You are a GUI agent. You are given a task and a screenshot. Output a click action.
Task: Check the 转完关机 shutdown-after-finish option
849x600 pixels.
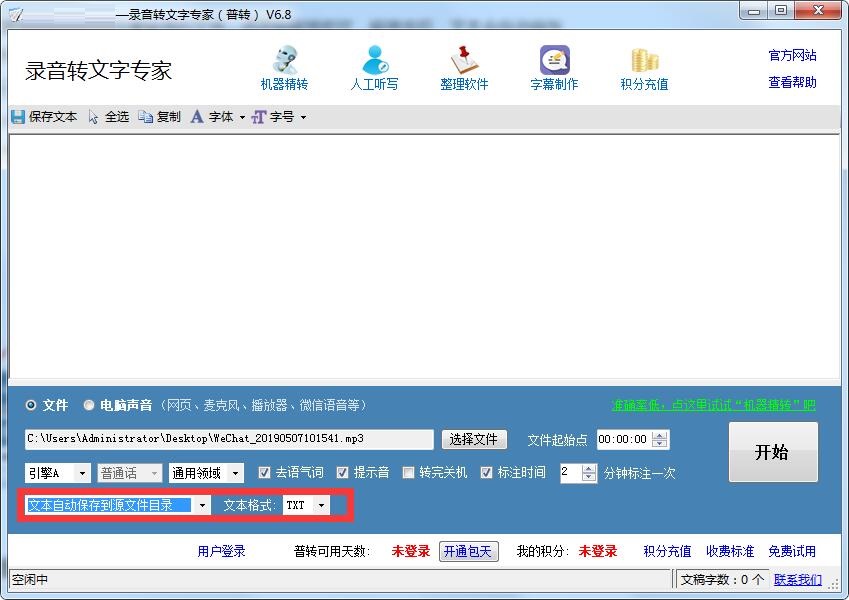(408, 472)
